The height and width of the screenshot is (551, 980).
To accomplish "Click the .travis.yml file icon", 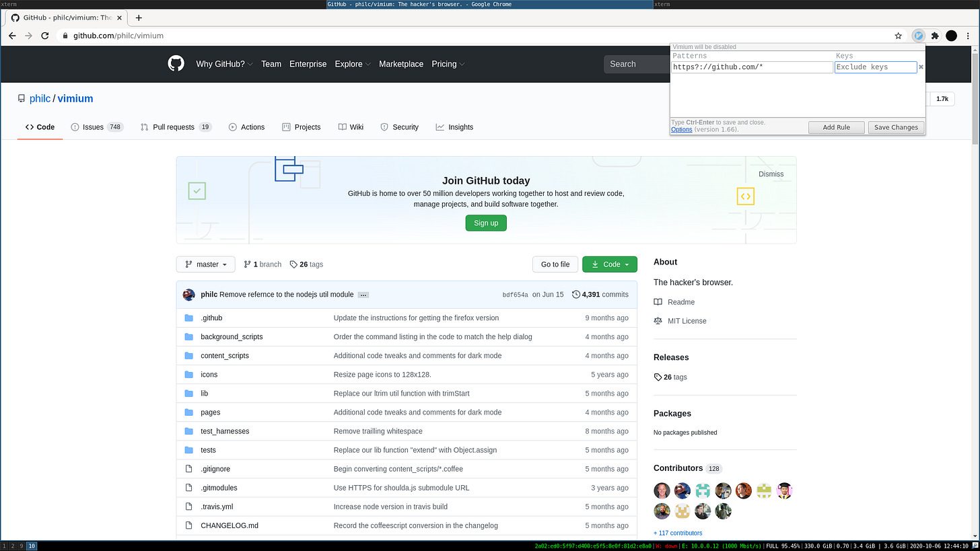I will pos(188,507).
